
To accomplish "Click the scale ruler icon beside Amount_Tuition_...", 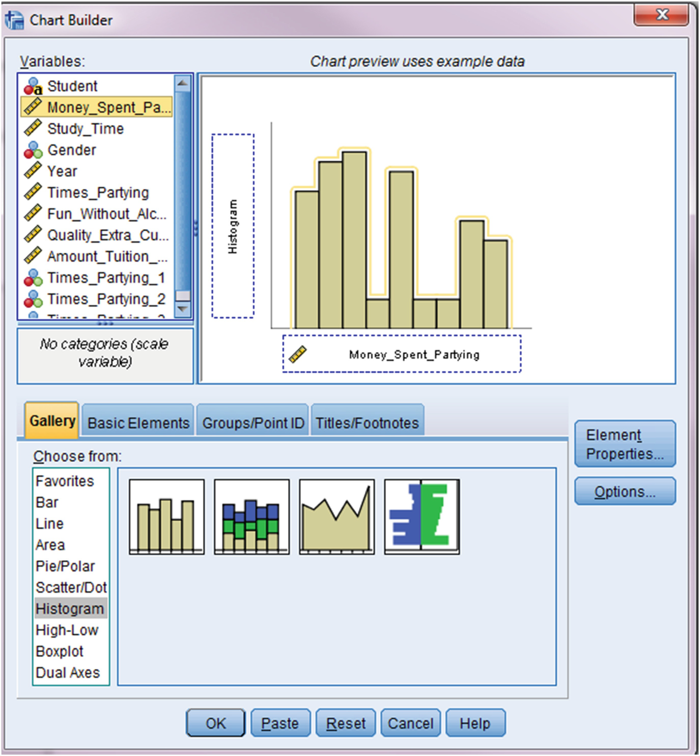I will pos(33,256).
